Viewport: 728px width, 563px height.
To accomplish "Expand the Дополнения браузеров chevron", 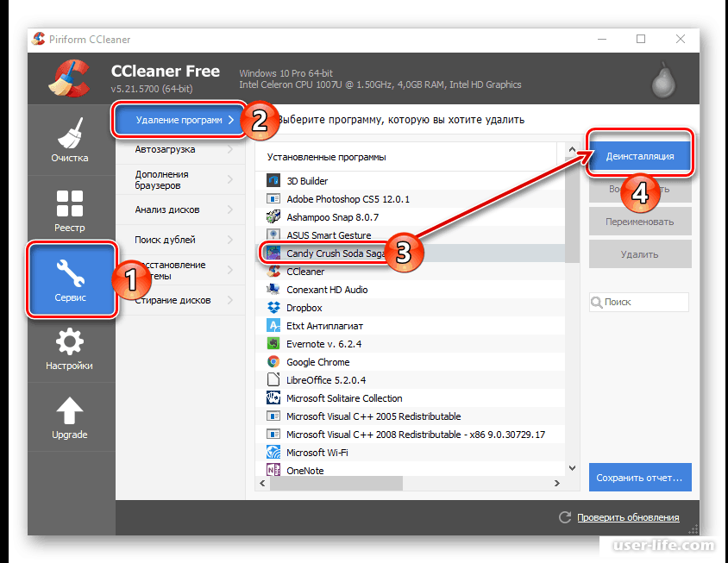I will point(230,179).
